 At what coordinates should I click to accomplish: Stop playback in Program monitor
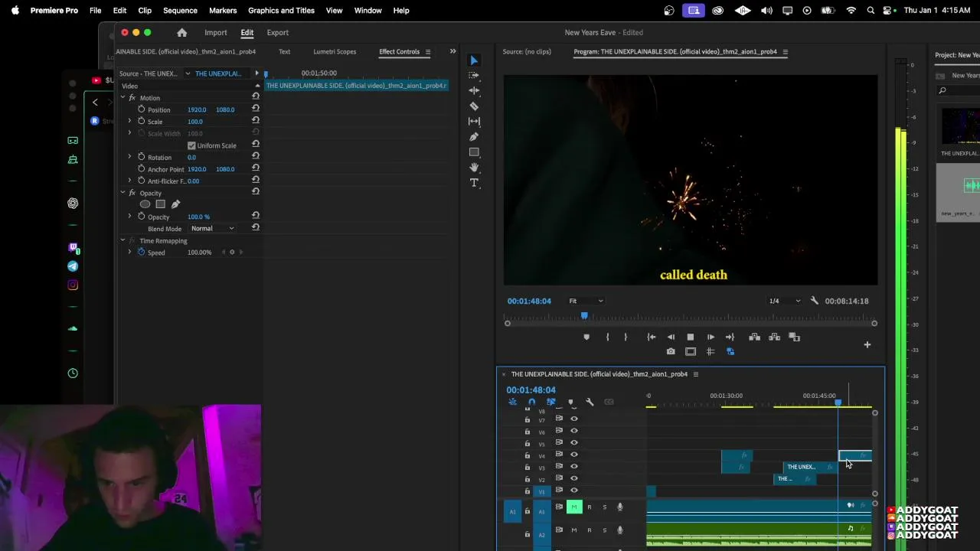690,337
